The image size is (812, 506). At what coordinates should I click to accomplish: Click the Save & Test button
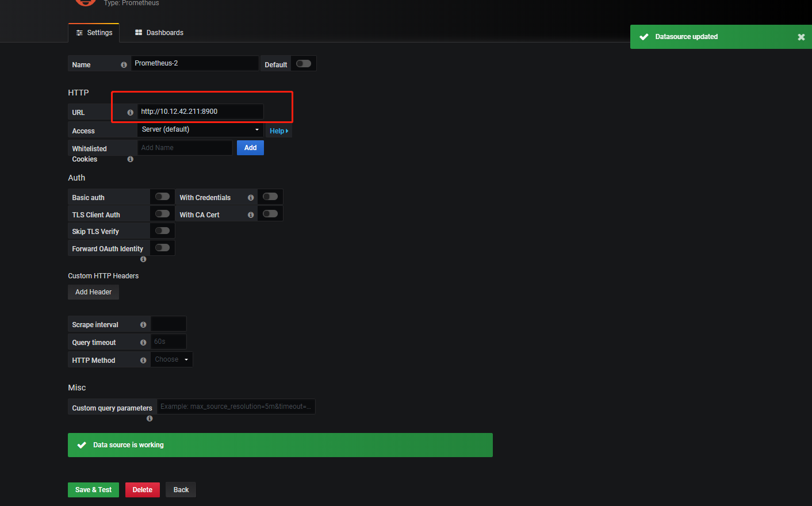[93, 490]
